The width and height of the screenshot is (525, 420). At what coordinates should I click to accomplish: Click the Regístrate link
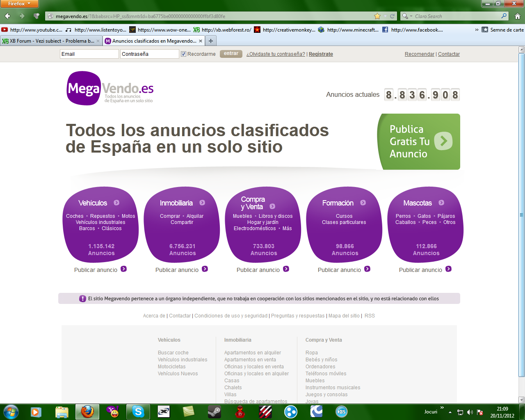click(321, 54)
